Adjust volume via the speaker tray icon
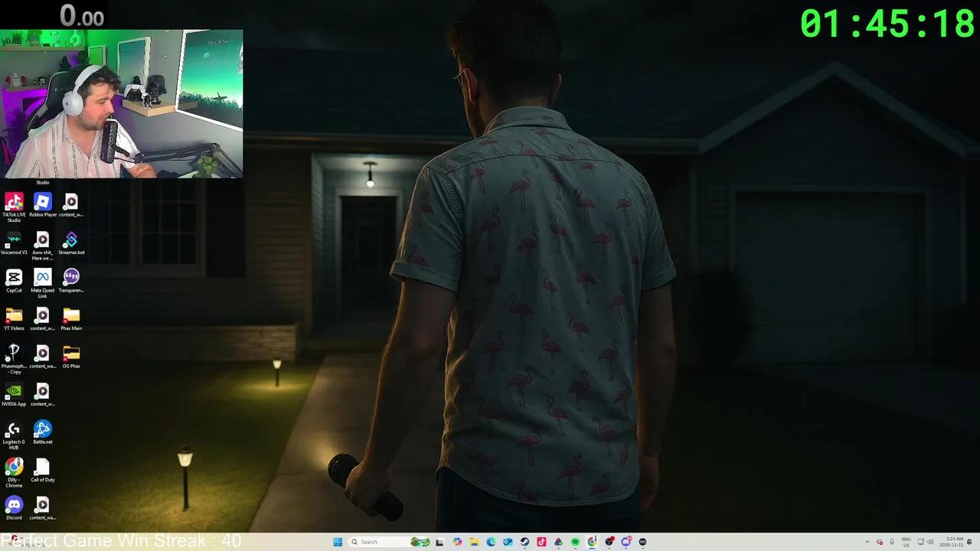 pyautogui.click(x=930, y=542)
